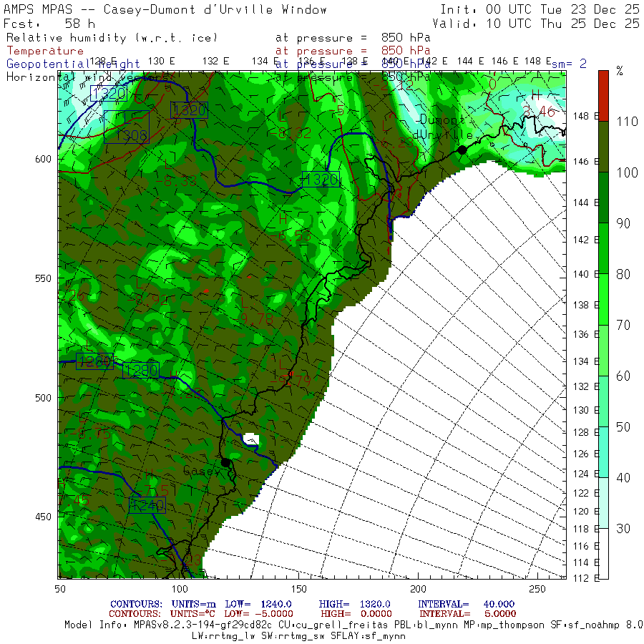Click the 112 E longitude label
This screenshot has height=644, width=644.
pos(586,578)
